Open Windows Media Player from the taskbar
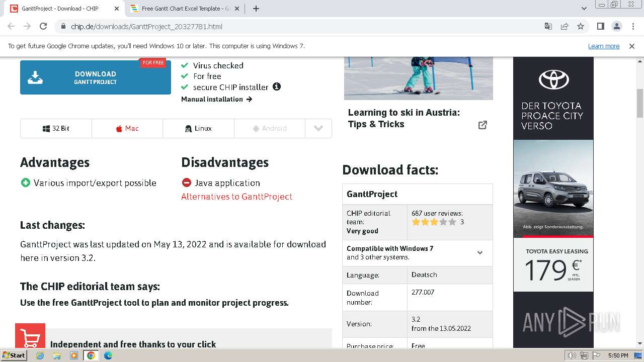 pos(74,355)
